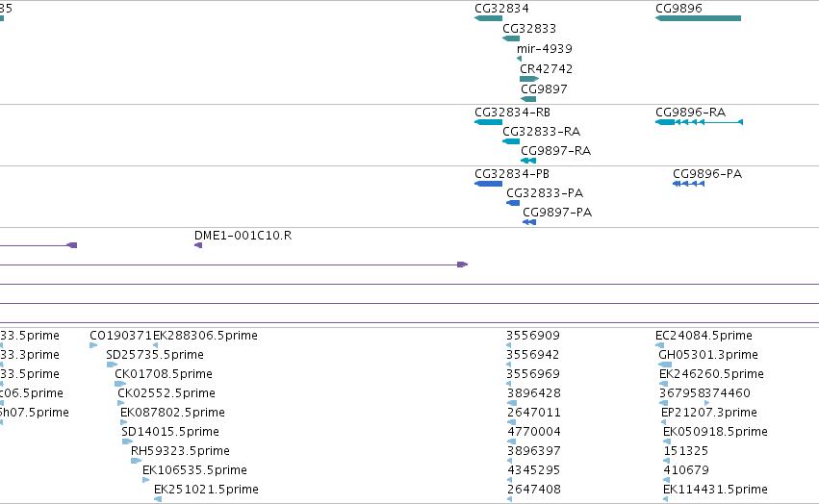Select the DME1-001C10.R feature
This screenshot has height=504, width=819.
tap(243, 236)
